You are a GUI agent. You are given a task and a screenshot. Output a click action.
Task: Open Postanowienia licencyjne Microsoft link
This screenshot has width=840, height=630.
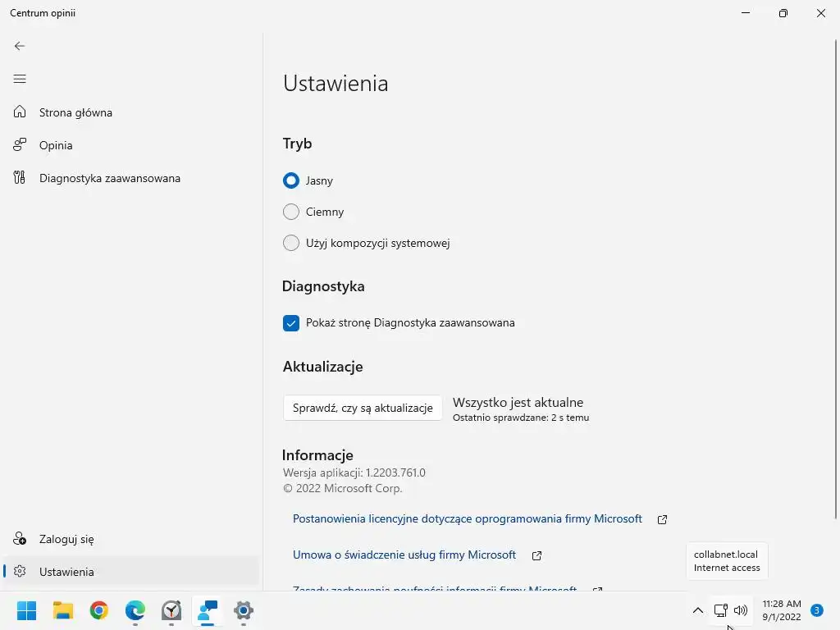tap(467, 518)
